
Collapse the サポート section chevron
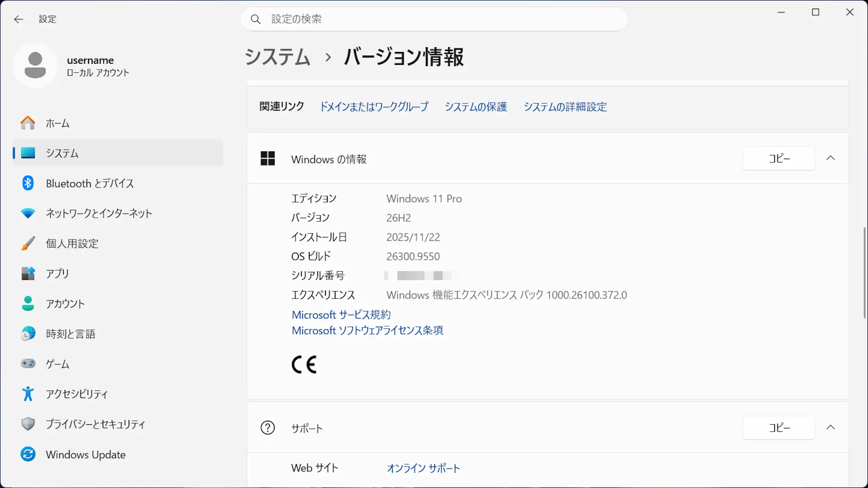830,427
